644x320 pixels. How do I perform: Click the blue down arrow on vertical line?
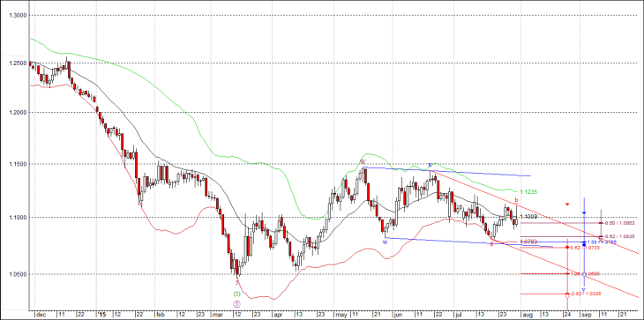tap(584, 213)
